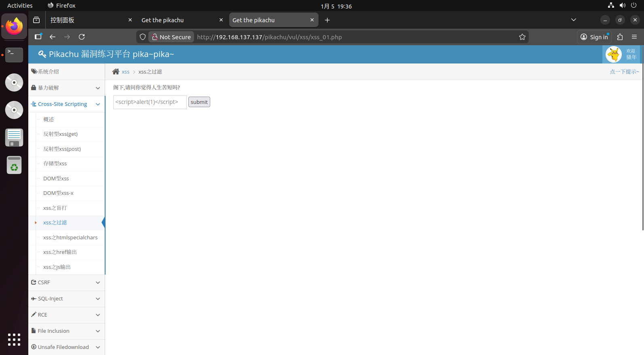
Task: Open the 概述 page
Action: tap(49, 119)
